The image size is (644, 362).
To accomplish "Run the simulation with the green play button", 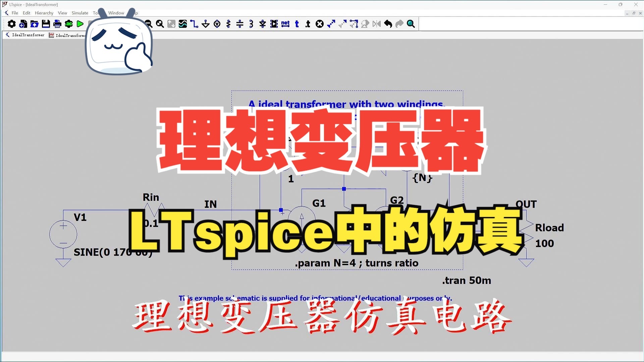I will click(x=80, y=24).
